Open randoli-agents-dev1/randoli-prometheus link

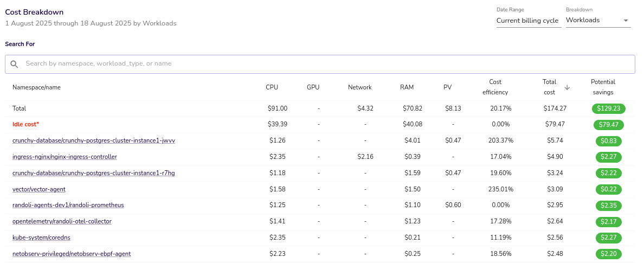pos(68,206)
